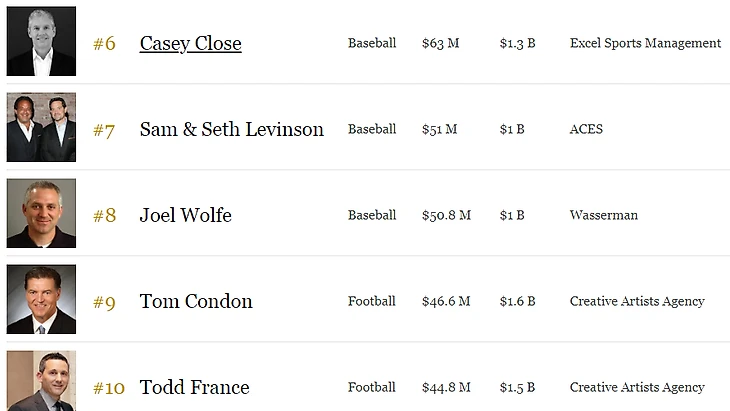Select the ACES agency name
Image resolution: width=730 pixels, height=411 pixels.
point(586,129)
